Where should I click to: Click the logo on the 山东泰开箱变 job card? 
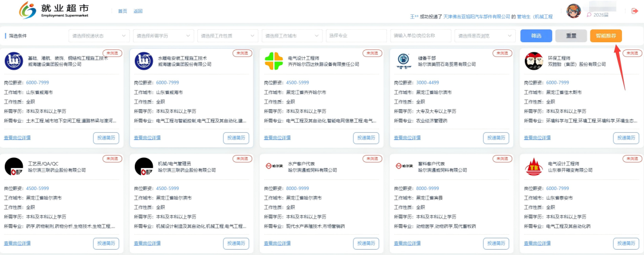(534, 167)
